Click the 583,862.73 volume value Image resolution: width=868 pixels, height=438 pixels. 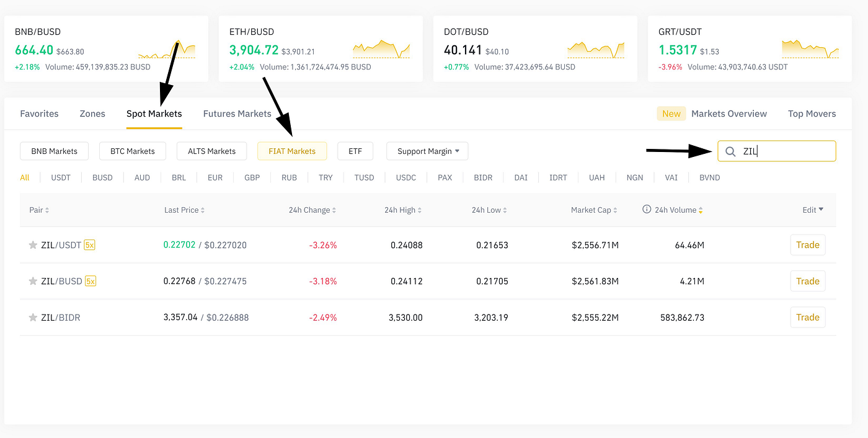(x=682, y=318)
